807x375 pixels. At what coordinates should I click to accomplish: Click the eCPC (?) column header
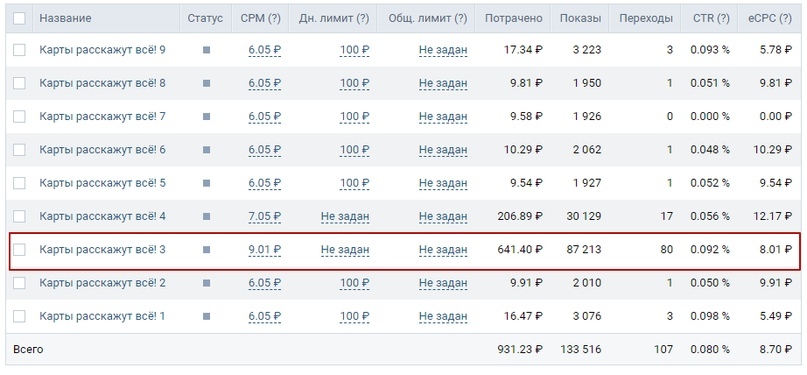pyautogui.click(x=770, y=19)
